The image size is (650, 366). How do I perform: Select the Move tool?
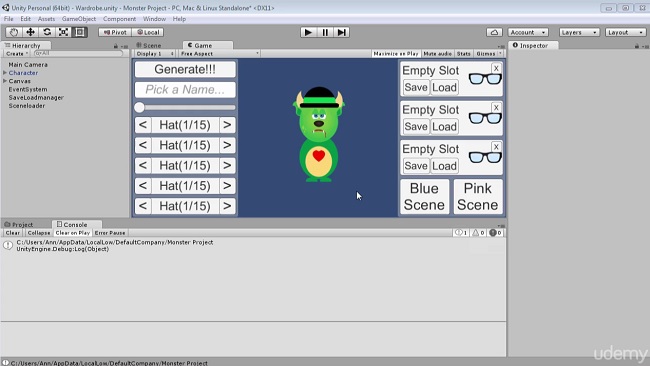click(x=30, y=32)
